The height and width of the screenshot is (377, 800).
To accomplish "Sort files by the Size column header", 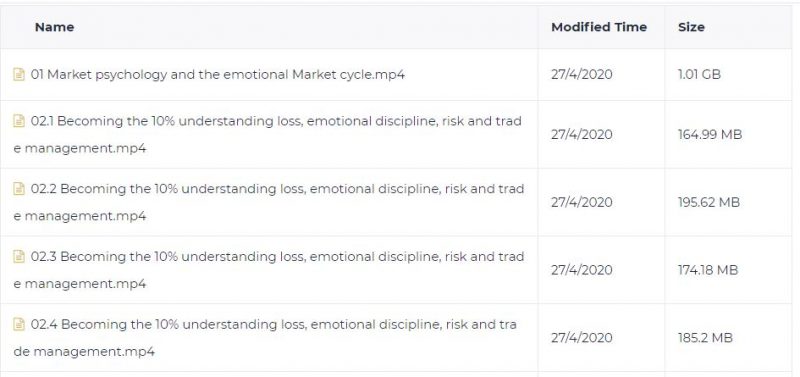I will pos(691,27).
